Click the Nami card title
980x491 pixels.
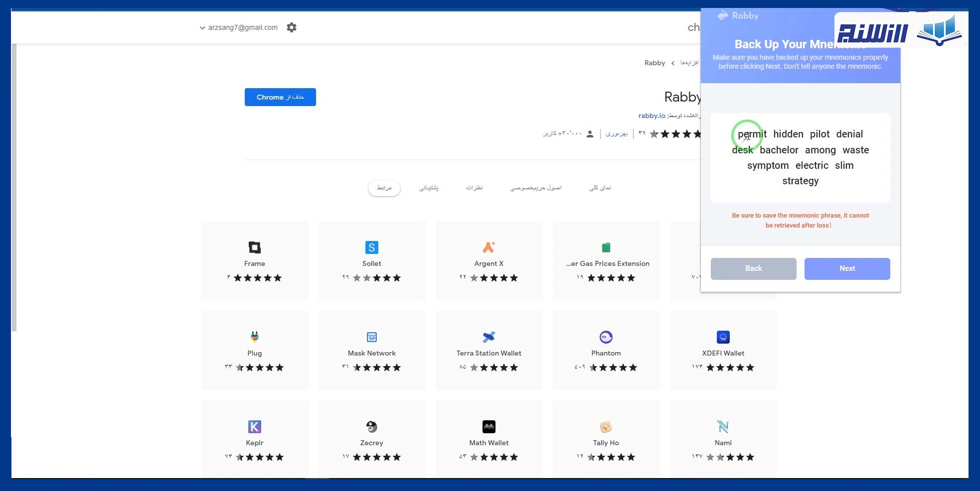pyautogui.click(x=723, y=443)
